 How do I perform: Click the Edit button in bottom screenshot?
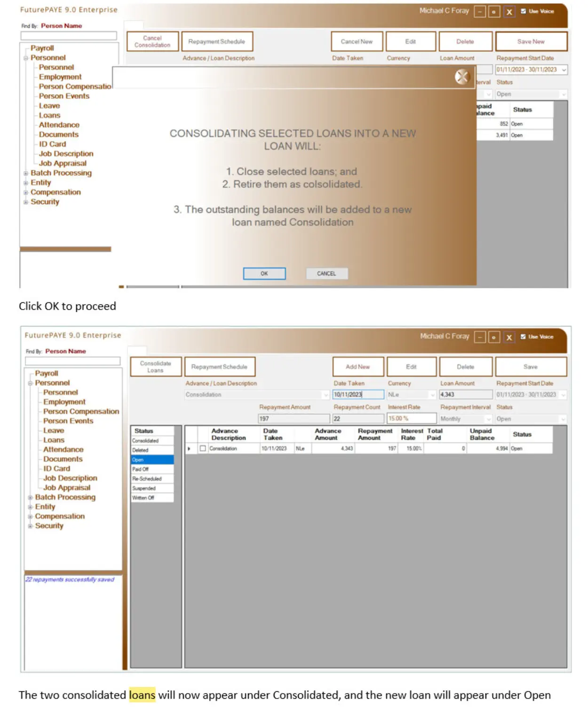pos(411,367)
